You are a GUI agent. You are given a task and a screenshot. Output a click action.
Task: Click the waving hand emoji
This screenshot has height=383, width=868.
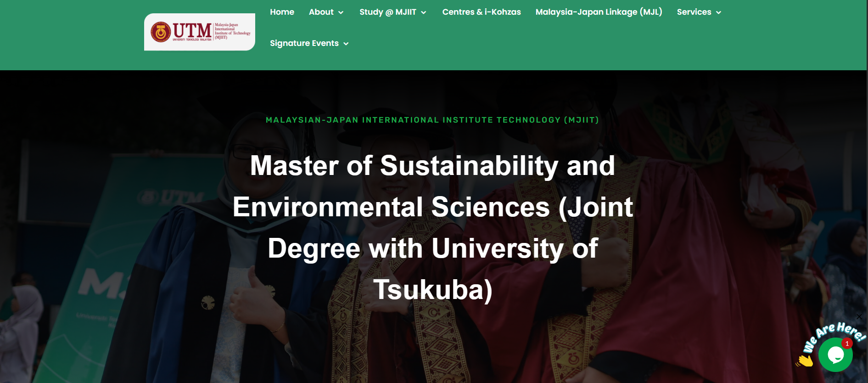pyautogui.click(x=805, y=360)
